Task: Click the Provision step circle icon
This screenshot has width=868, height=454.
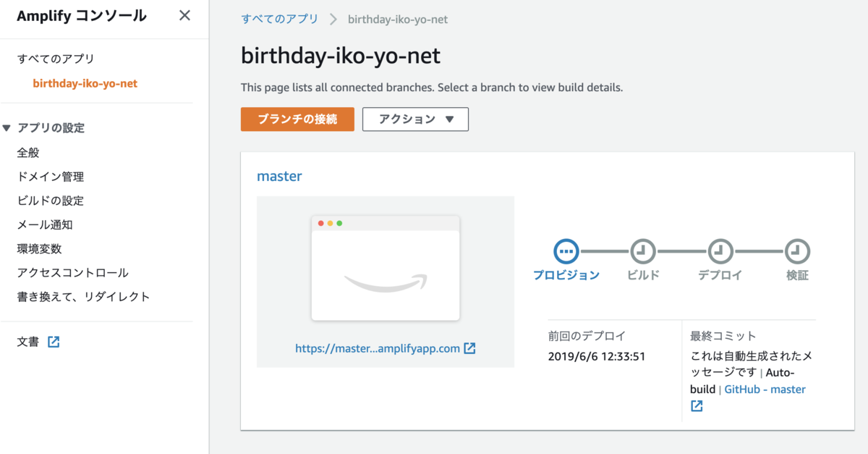Action: pos(566,251)
